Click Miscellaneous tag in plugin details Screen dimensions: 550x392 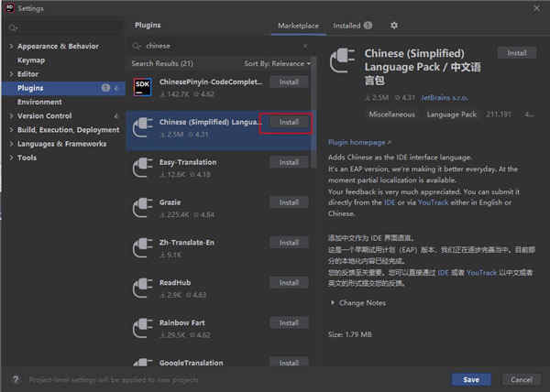(x=391, y=114)
